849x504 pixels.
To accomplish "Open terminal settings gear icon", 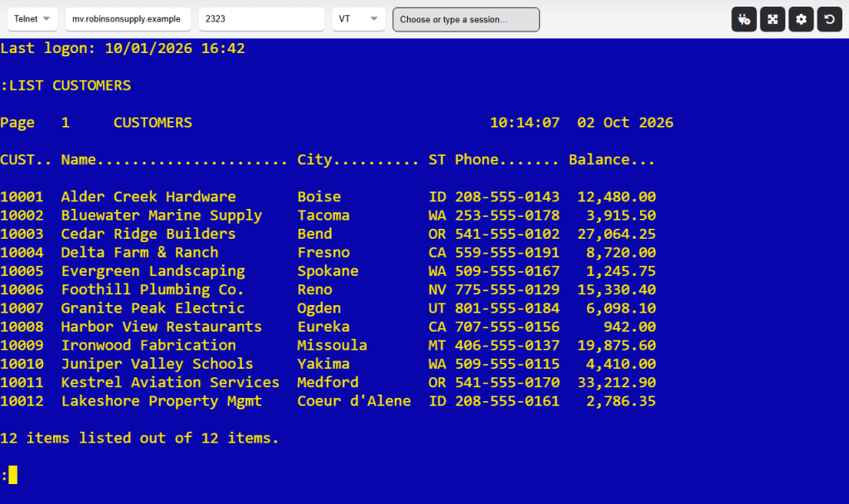I will coord(801,20).
